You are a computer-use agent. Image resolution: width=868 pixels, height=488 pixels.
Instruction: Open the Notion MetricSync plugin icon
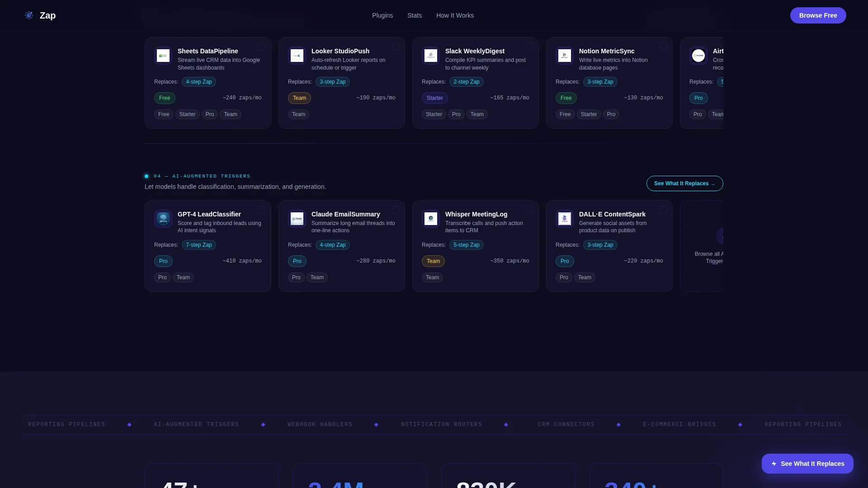pyautogui.click(x=565, y=56)
